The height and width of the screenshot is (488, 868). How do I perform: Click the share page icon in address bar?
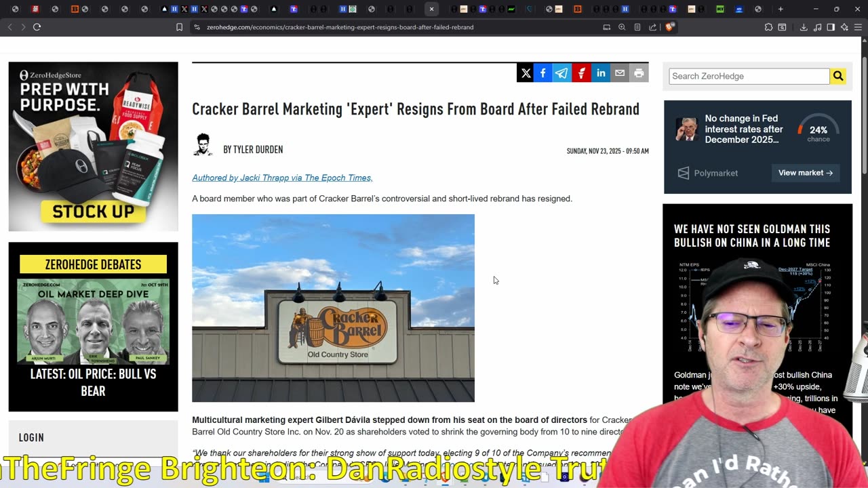pos(652,27)
